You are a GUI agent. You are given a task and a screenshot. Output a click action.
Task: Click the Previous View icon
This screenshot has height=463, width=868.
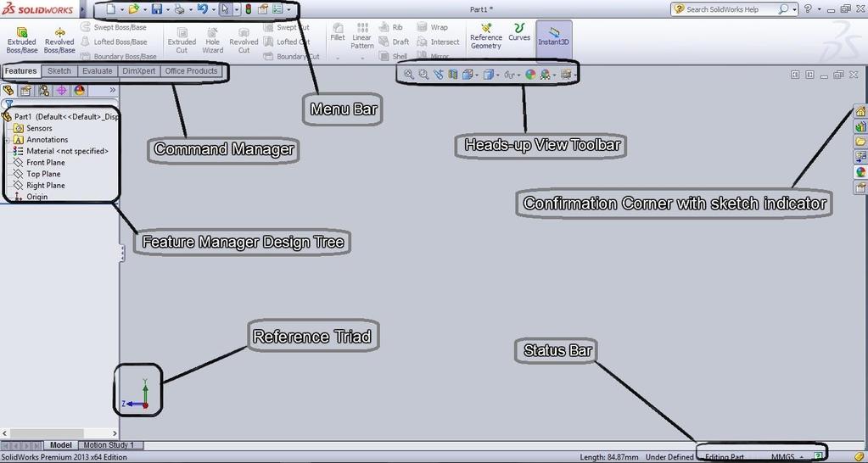pos(439,74)
